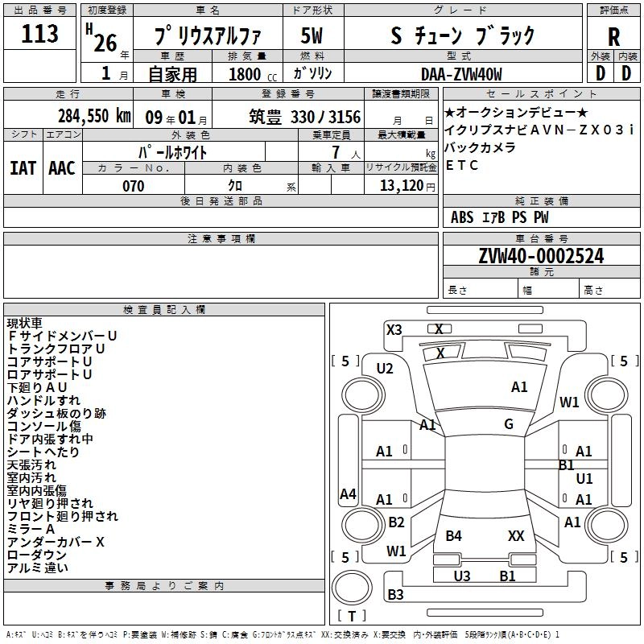Image resolution: width=644 pixels, height=644 pixels.
Task: Select the color number 070 field
Action: [133, 186]
